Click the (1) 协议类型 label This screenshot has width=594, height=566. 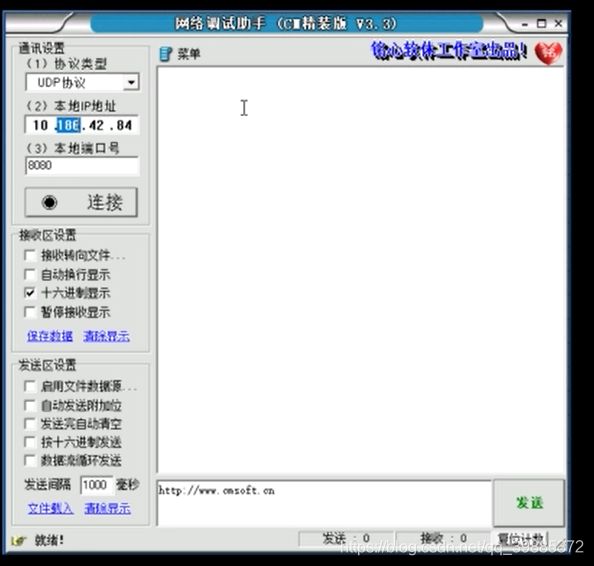coord(66,64)
